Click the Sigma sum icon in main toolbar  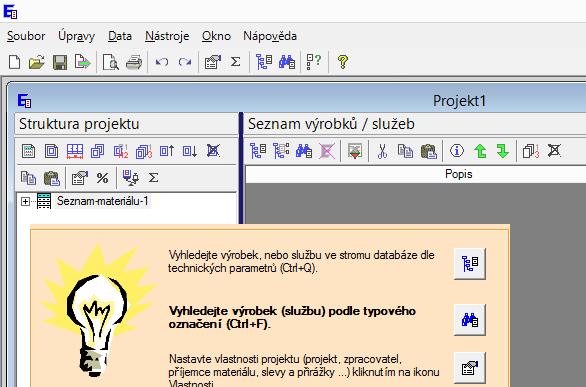coord(235,62)
